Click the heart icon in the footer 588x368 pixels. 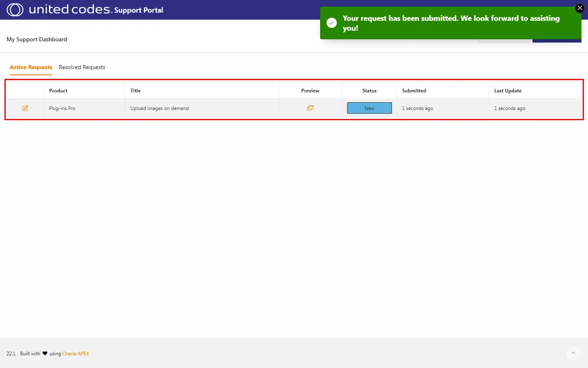tap(45, 354)
